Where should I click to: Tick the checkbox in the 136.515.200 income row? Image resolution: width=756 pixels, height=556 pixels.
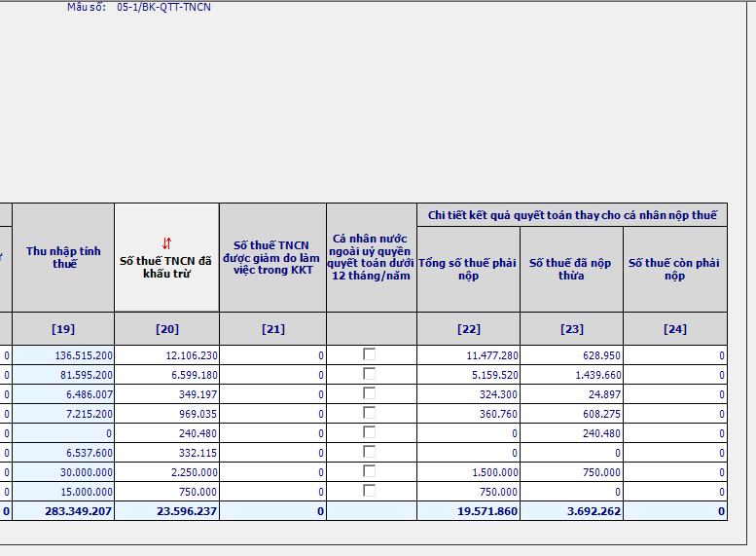[370, 355]
